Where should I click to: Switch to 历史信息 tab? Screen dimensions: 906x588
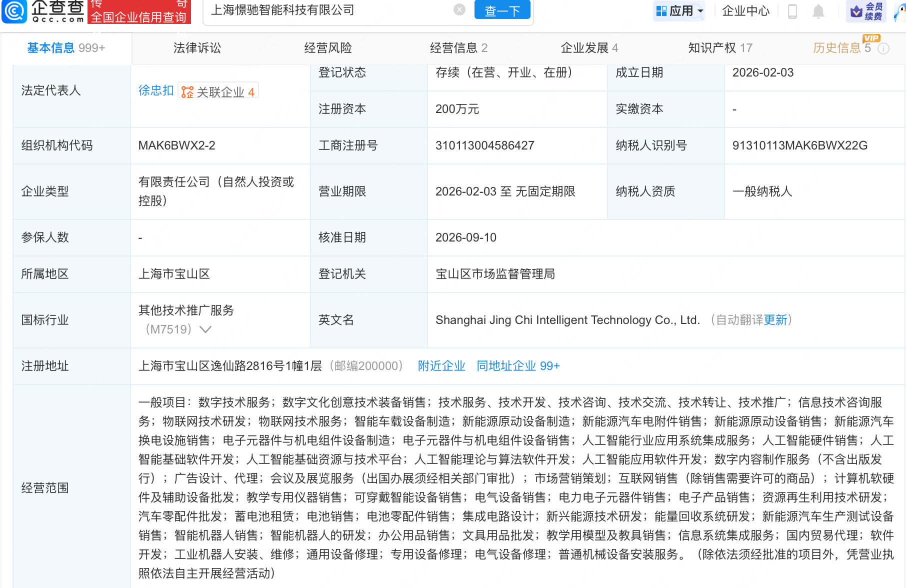[x=842, y=48]
